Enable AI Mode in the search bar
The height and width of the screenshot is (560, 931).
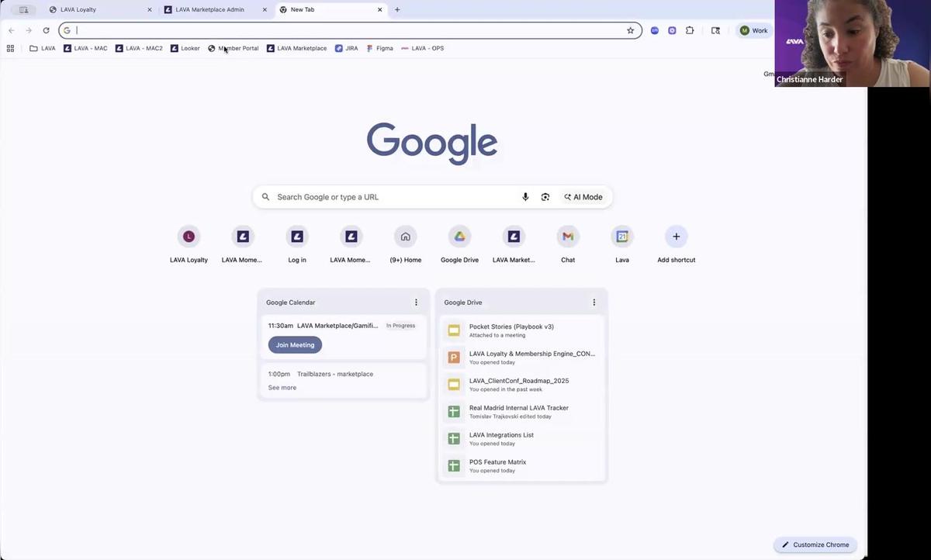pyautogui.click(x=582, y=196)
